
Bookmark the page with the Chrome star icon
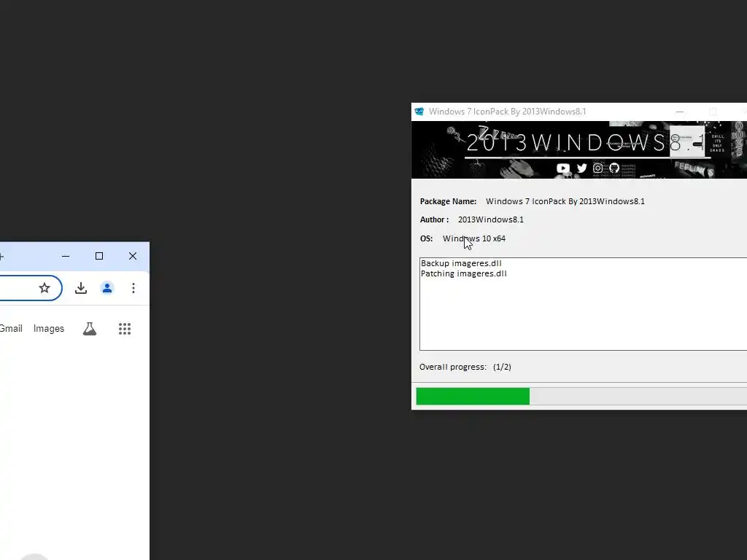tap(44, 287)
